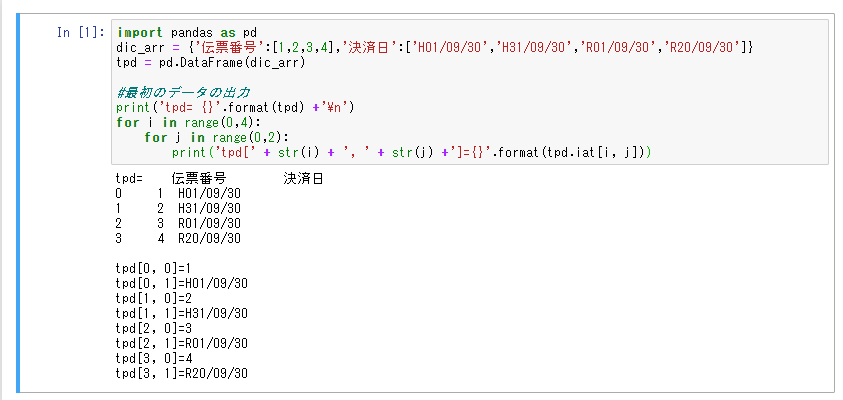Click output row '0 1 H01/09/30'

tap(178, 194)
